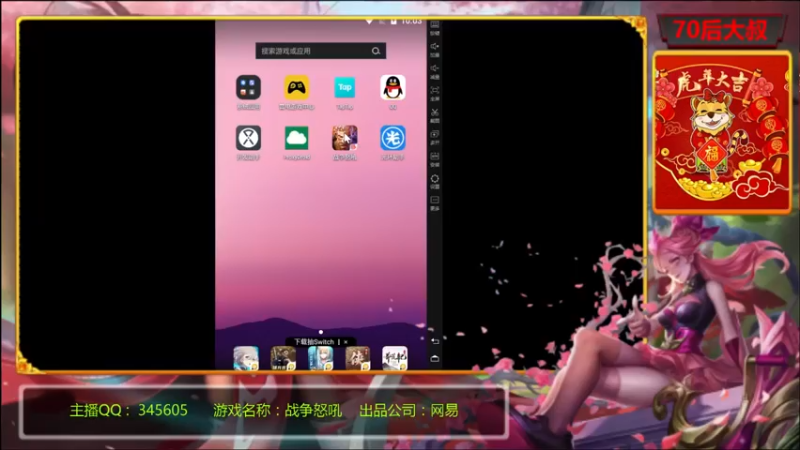This screenshot has width=800, height=450.
Task: Click the install APK sidebar icon
Action: (x=435, y=159)
